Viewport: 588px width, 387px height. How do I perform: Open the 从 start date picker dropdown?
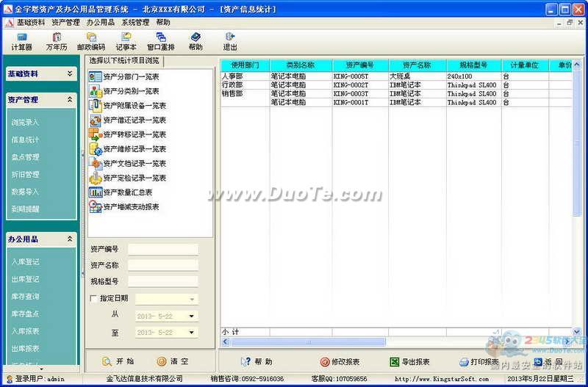click(x=192, y=317)
